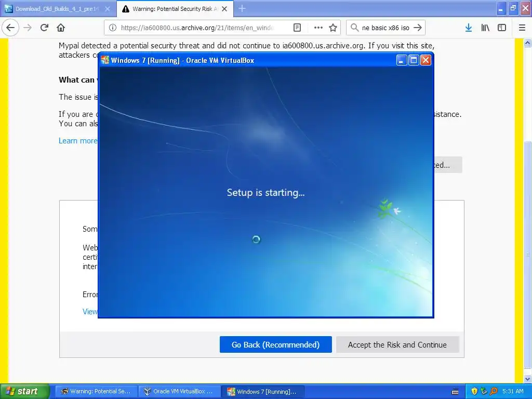
Task: Click the search magnifier icon
Action: tap(354, 28)
